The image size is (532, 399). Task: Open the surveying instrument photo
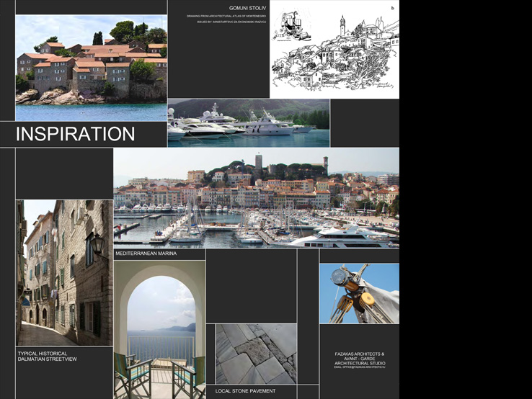358,293
